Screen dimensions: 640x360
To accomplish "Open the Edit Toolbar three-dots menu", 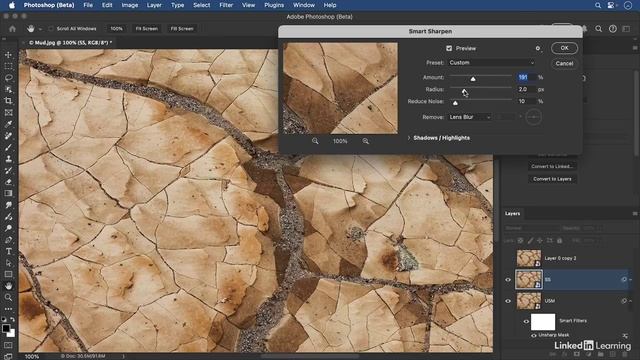I will [8, 309].
